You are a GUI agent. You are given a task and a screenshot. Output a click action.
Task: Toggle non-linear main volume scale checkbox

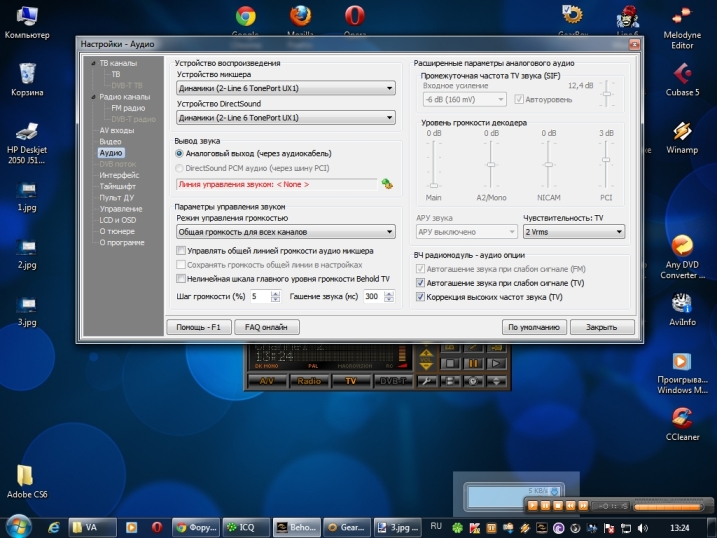coord(180,279)
